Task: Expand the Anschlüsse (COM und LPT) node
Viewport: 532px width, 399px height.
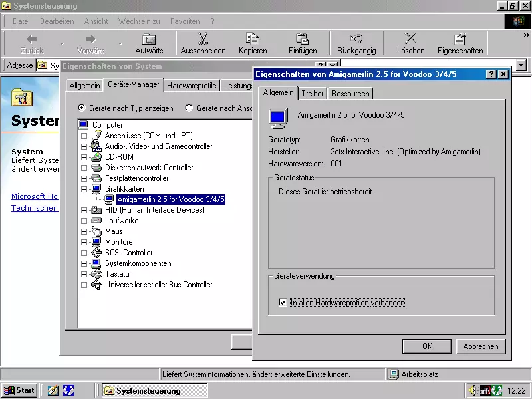Action: 84,136
